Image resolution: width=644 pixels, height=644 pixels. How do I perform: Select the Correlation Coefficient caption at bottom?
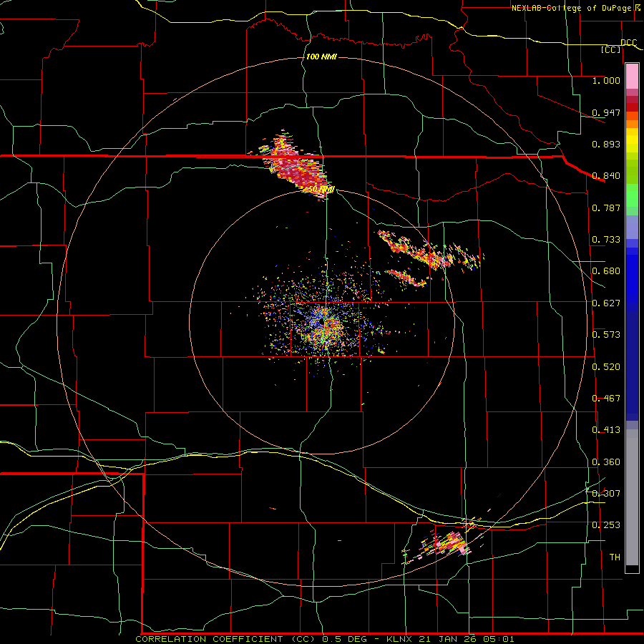pos(324,639)
